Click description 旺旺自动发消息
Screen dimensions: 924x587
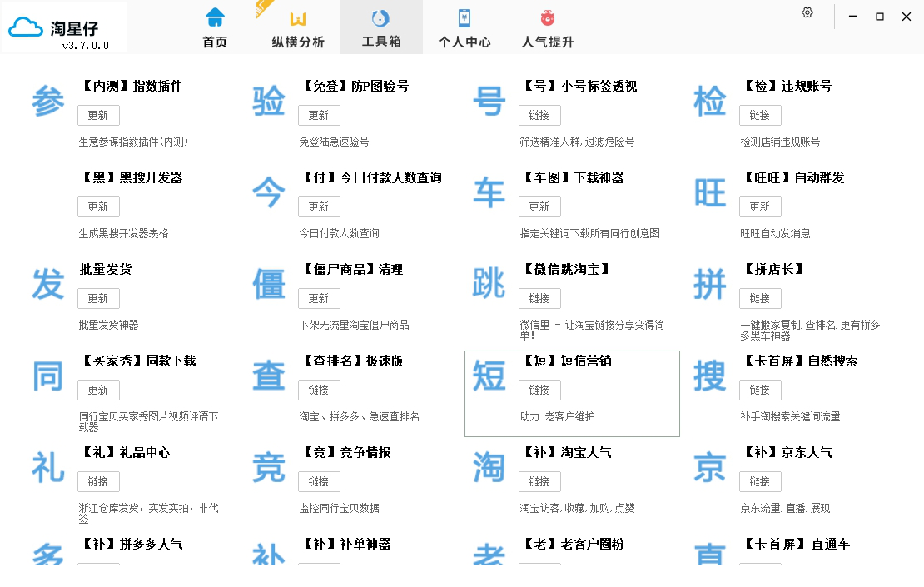(x=776, y=233)
